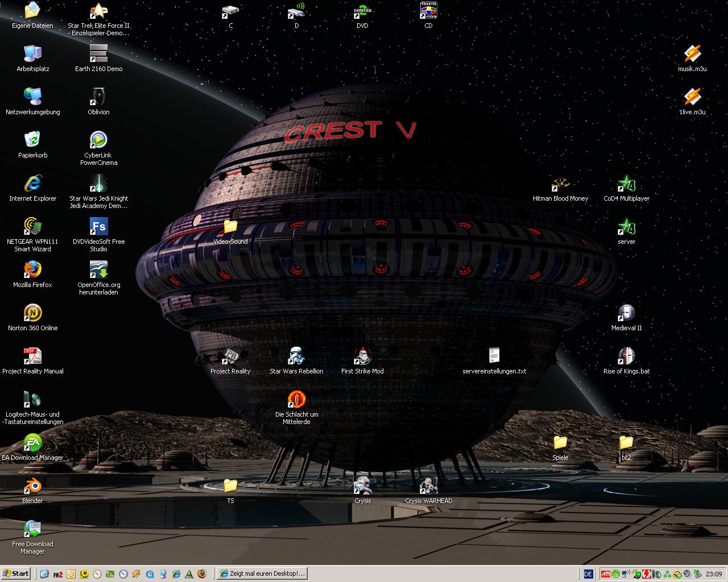The height and width of the screenshot is (582, 728).
Task: Open the Norton 360 Online icon
Action: [x=32, y=313]
